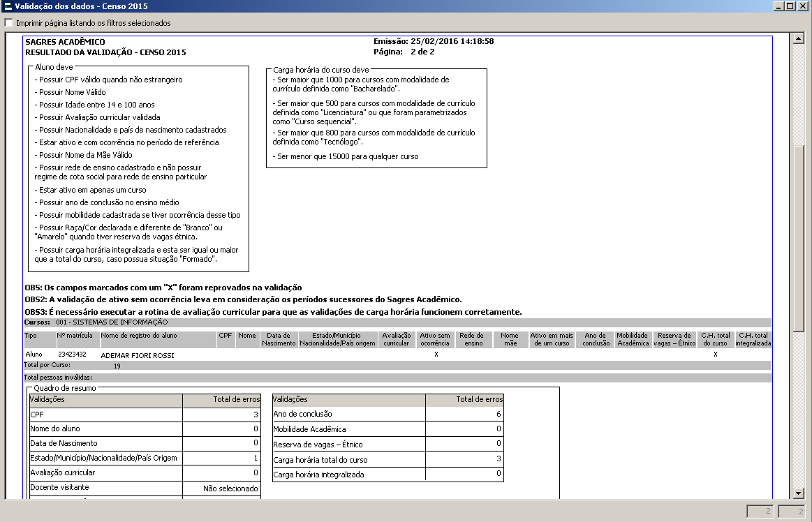Maximize the Validação dos dados window

click(x=791, y=6)
